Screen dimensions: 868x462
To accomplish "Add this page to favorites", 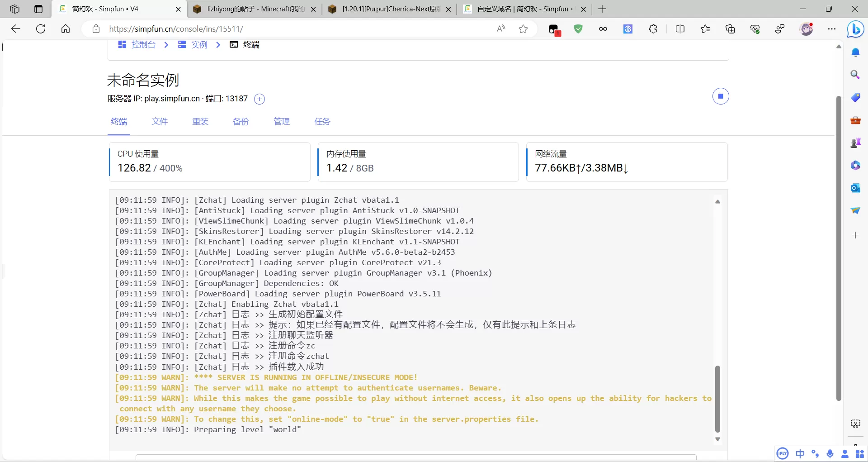I will coord(523,29).
